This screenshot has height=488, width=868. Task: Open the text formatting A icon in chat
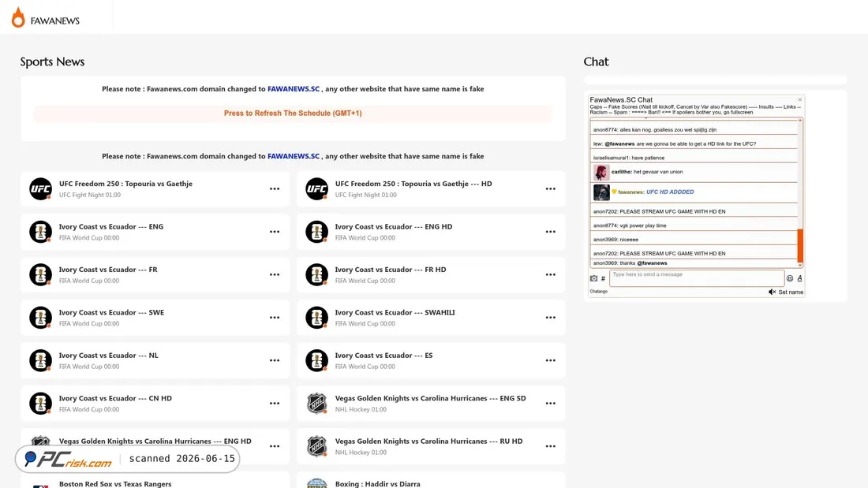799,278
